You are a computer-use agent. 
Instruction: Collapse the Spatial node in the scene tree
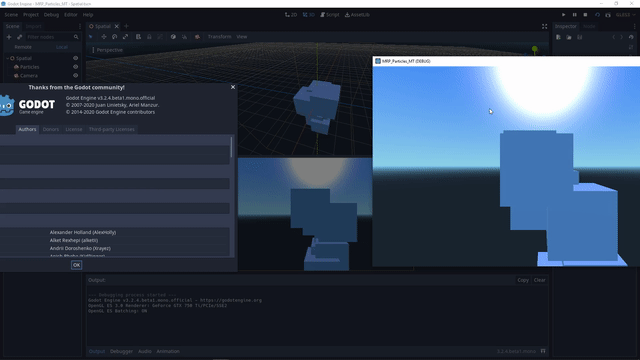(x=7, y=58)
